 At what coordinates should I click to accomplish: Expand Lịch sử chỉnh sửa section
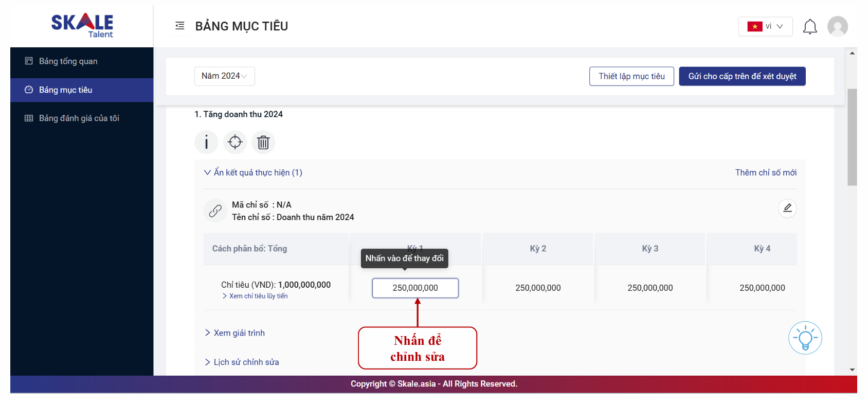242,362
